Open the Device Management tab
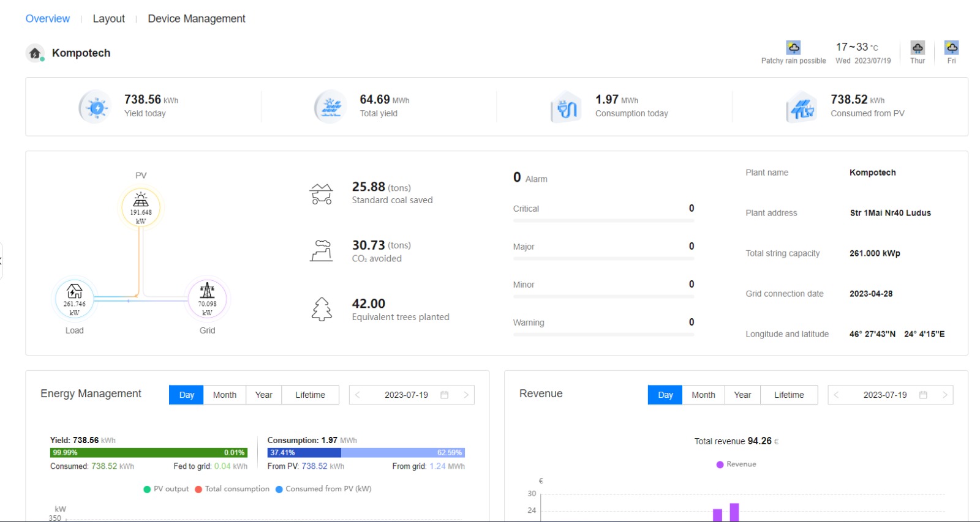The image size is (980, 522). (x=196, y=19)
